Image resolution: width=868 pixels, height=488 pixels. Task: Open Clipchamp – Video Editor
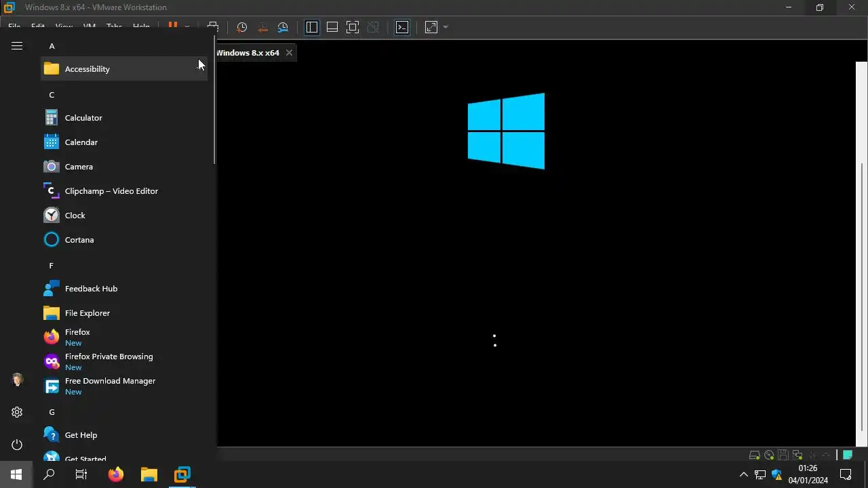tap(124, 191)
